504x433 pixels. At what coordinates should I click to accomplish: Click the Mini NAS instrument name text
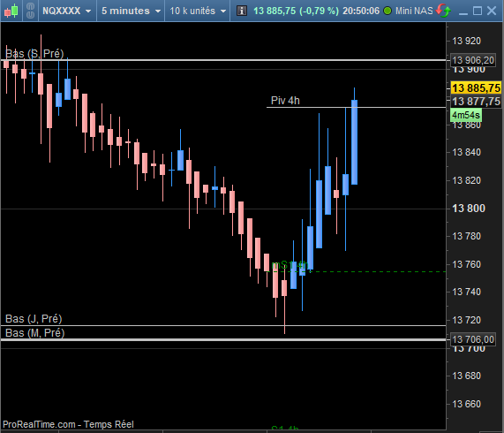click(x=414, y=11)
